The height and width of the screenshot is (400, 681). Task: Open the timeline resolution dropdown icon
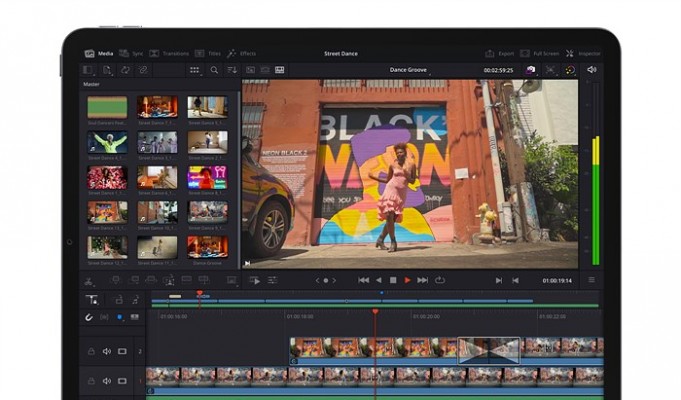(x=232, y=281)
